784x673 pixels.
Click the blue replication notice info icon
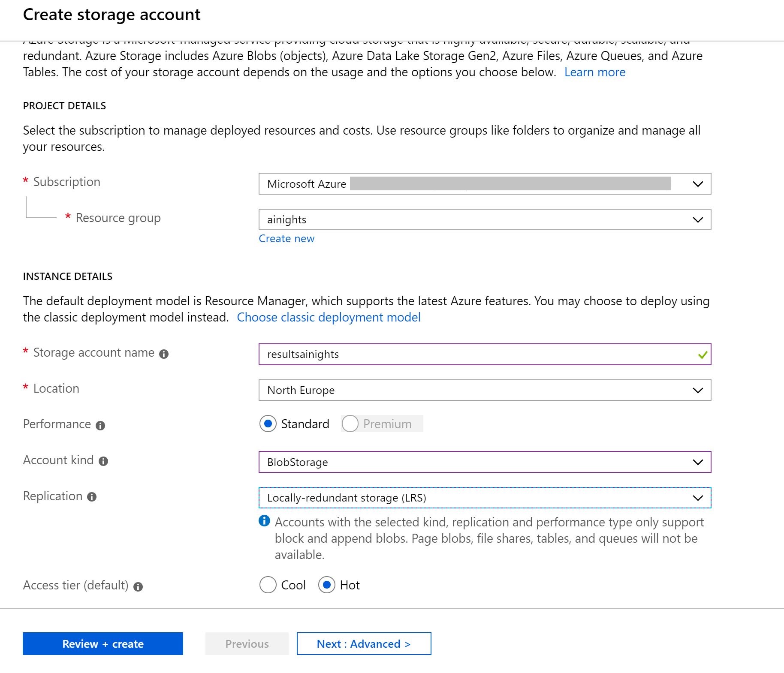point(264,521)
